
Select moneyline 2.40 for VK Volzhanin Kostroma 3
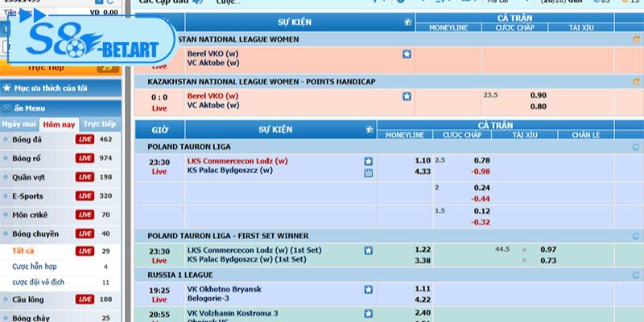click(x=423, y=312)
